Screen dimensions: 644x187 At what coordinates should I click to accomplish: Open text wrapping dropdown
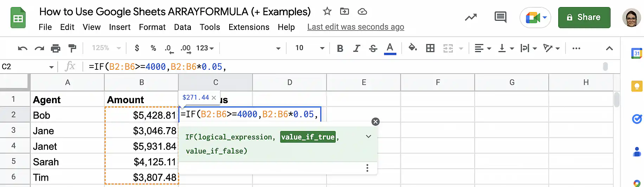pos(529,48)
